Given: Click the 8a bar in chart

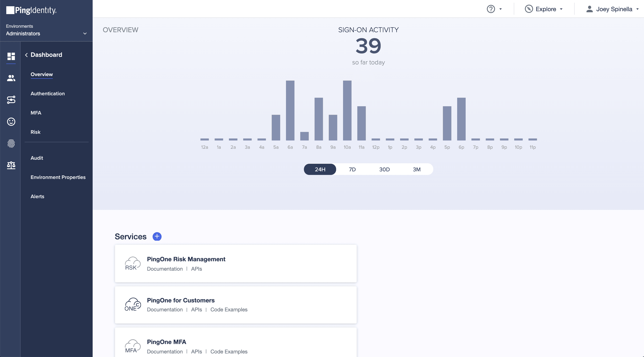Looking at the screenshot, I should pyautogui.click(x=319, y=119).
